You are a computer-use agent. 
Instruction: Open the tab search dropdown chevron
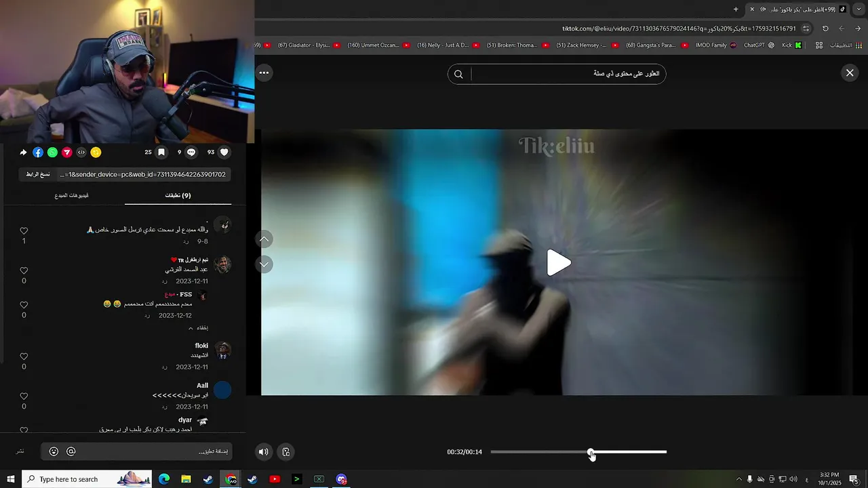pyautogui.click(x=859, y=9)
